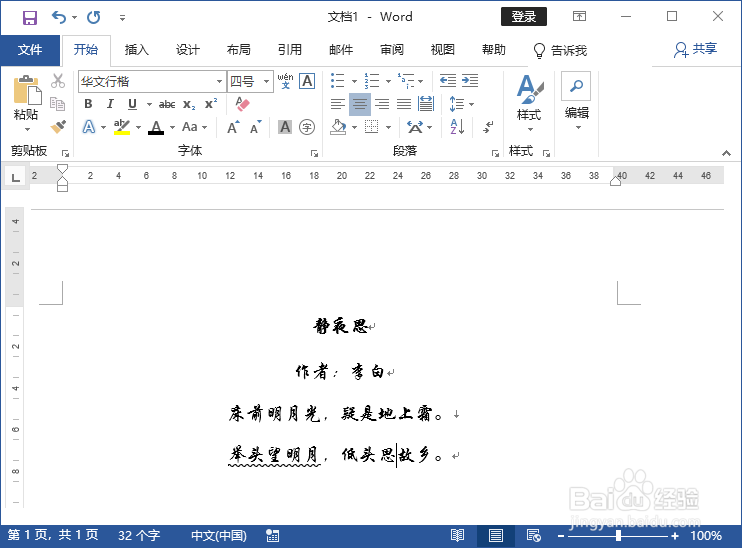
Task: Toggle subscript formatting
Action: [189, 104]
